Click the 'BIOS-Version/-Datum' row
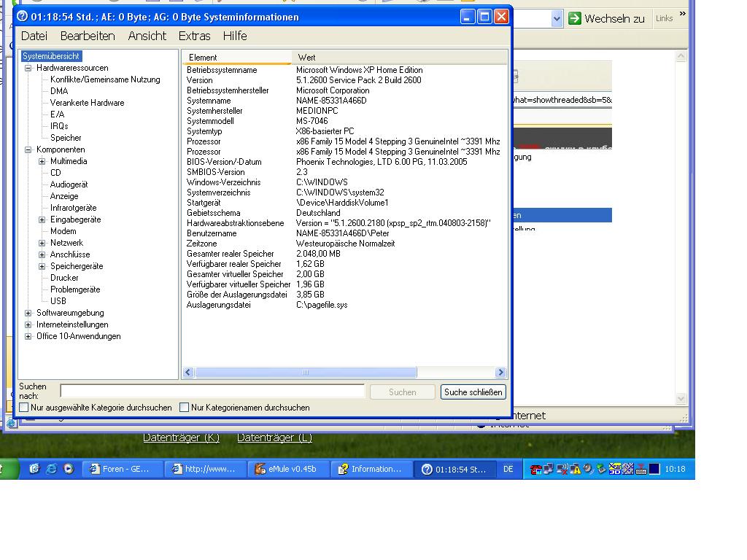The width and height of the screenshot is (747, 560). 344,162
